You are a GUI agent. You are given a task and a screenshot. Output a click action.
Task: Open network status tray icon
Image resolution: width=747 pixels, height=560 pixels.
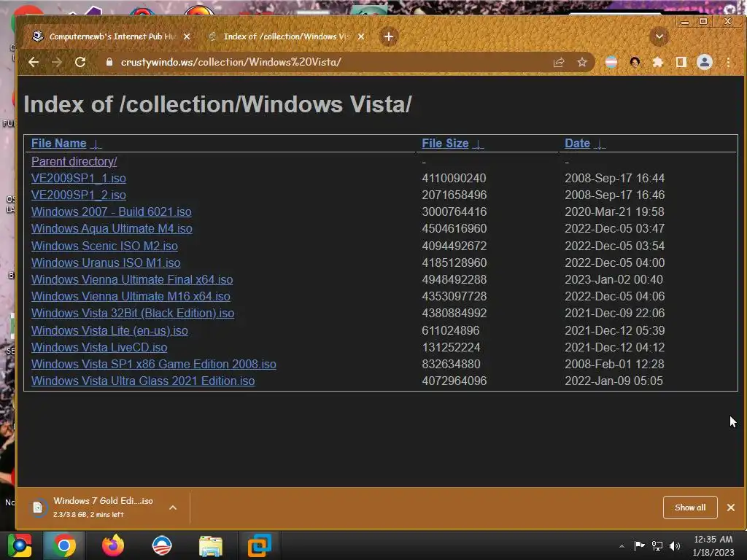tap(657, 545)
